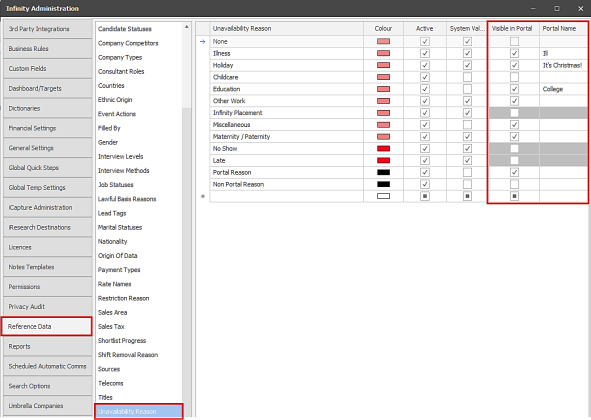Click empty Unavailability Reason new row cell
Viewport: 591px width, 420px height.
click(x=286, y=196)
